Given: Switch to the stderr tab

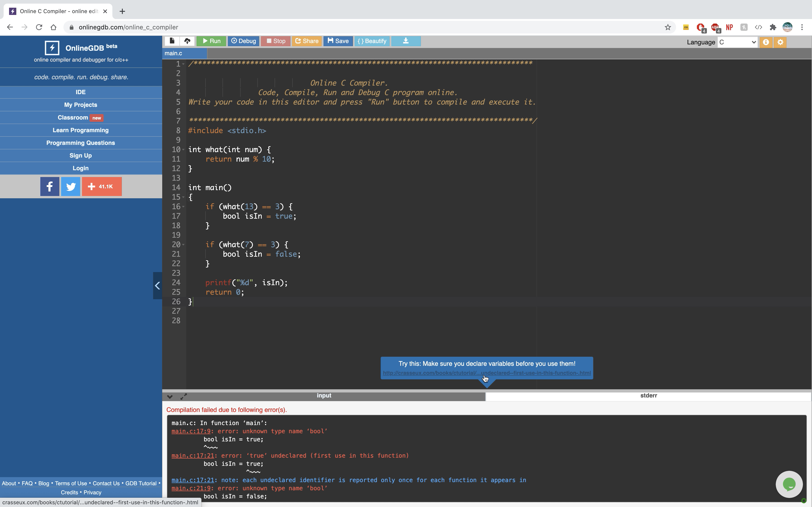Looking at the screenshot, I should [x=648, y=396].
